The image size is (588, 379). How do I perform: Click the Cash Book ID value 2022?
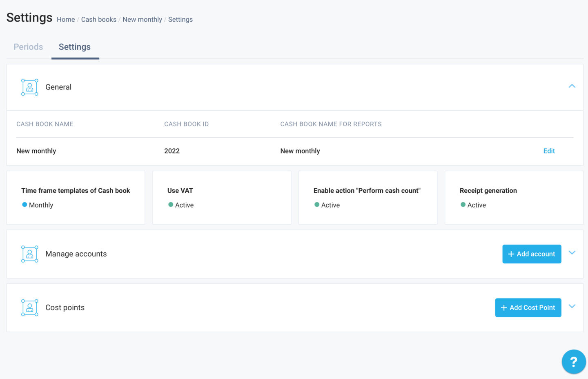[172, 151]
